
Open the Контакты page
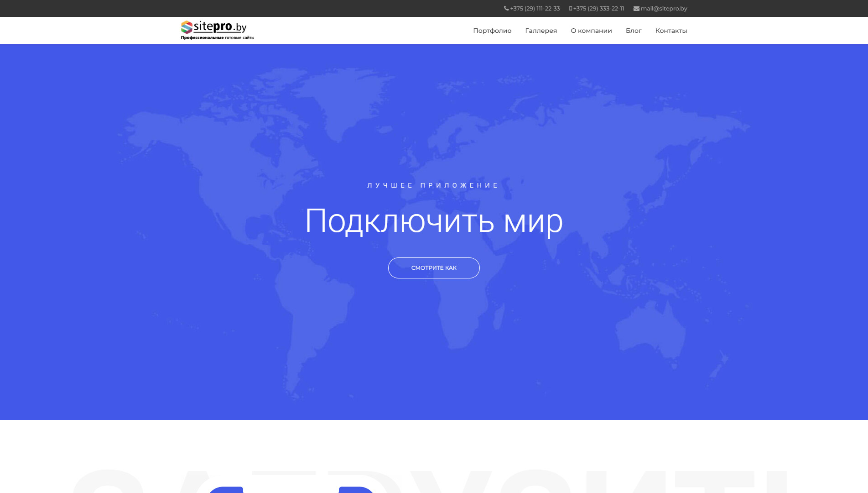pos(671,31)
